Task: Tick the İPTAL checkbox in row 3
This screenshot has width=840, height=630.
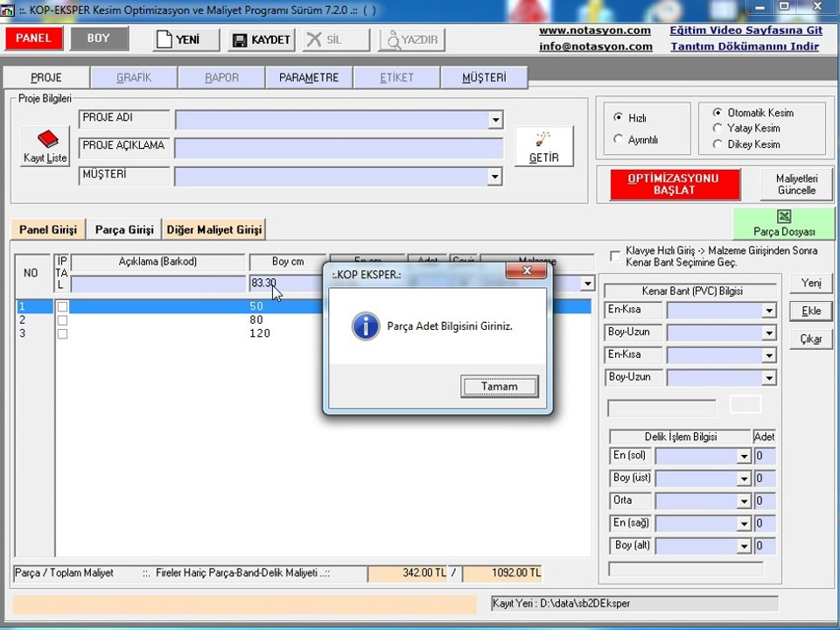Action: coord(63,333)
